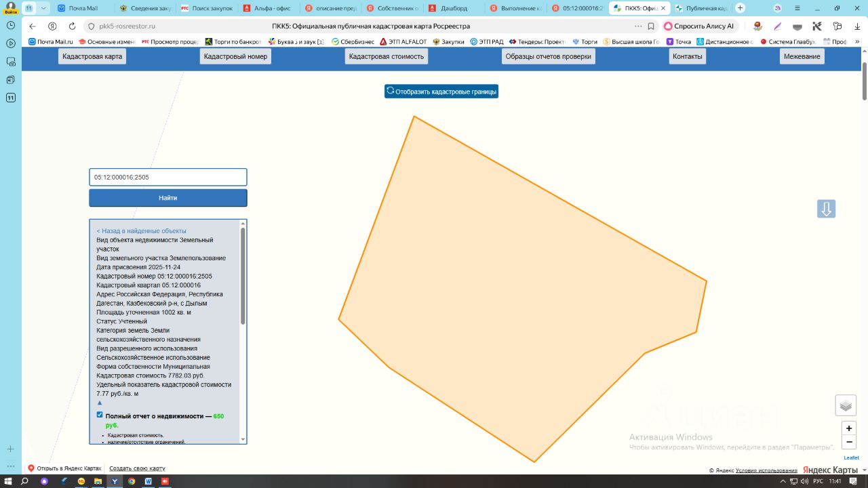Open the Кадастровый номер menu item
868x488 pixels.
pyautogui.click(x=236, y=56)
